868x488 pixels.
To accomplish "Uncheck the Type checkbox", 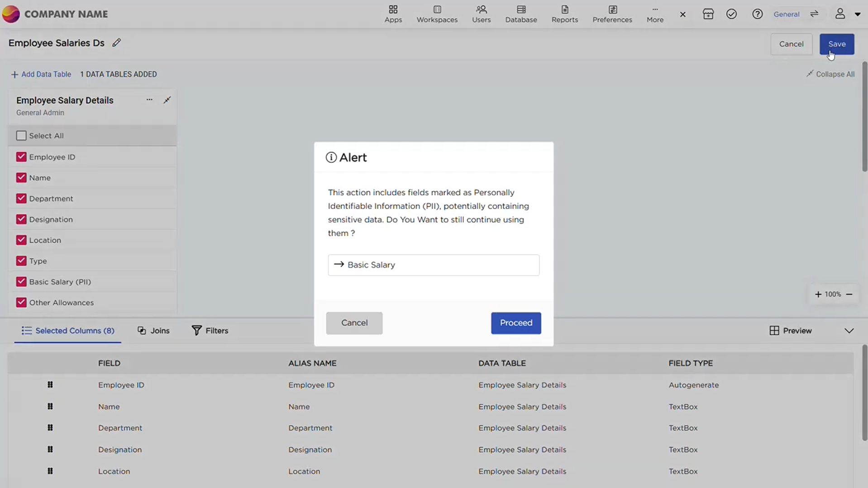I will point(21,261).
